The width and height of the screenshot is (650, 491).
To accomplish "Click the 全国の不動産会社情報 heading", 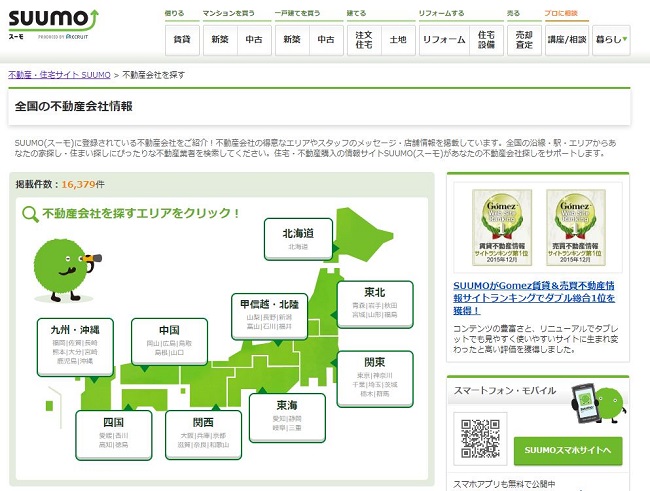I will click(x=73, y=107).
